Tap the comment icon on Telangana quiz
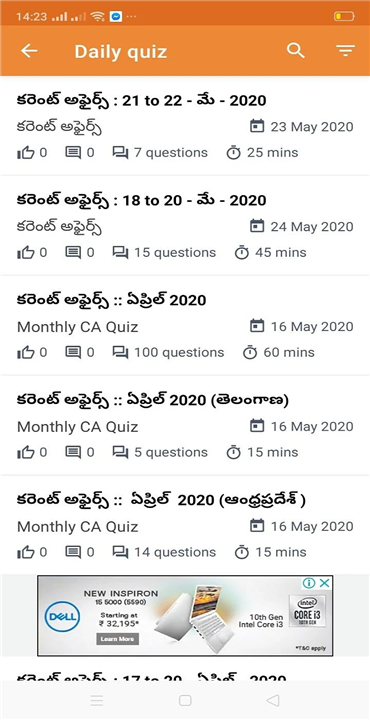The width and height of the screenshot is (370, 720). click(x=73, y=452)
